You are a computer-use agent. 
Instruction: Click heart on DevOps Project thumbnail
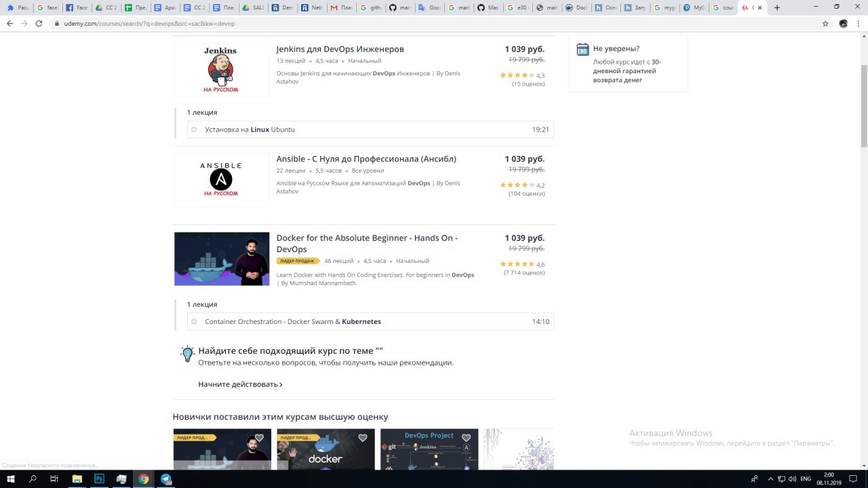466,438
